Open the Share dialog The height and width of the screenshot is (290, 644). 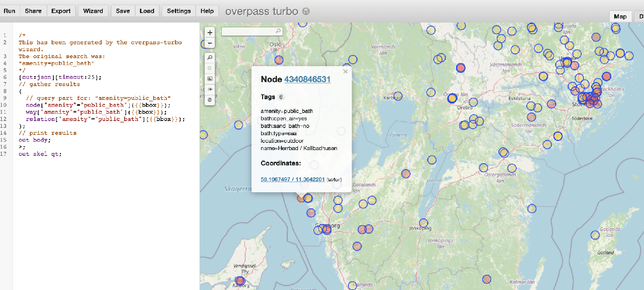pyautogui.click(x=33, y=11)
